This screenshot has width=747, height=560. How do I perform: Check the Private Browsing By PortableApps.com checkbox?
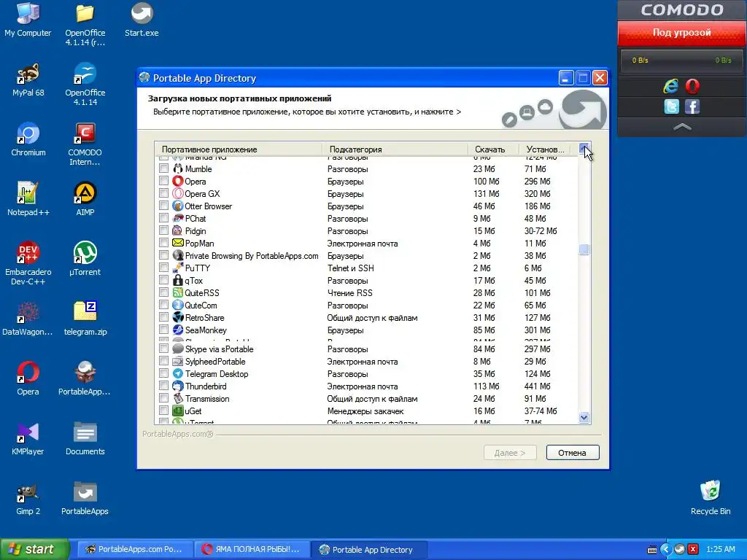pyautogui.click(x=164, y=255)
